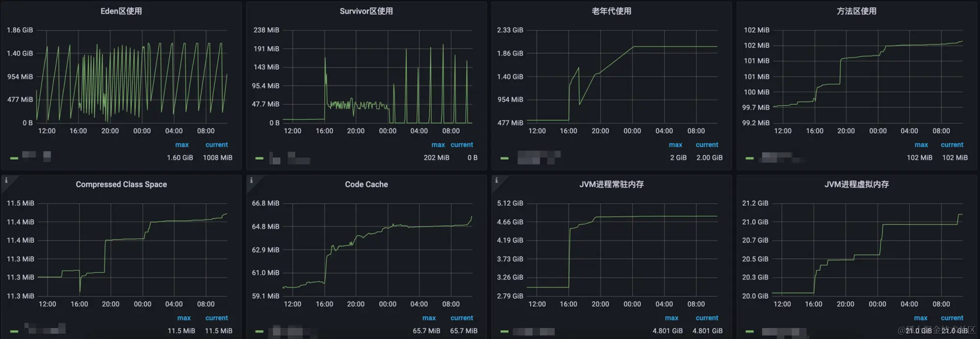Click the 65.7 MiB current value in Code Cache legend
Screen dimensions: 980x339
464,331
